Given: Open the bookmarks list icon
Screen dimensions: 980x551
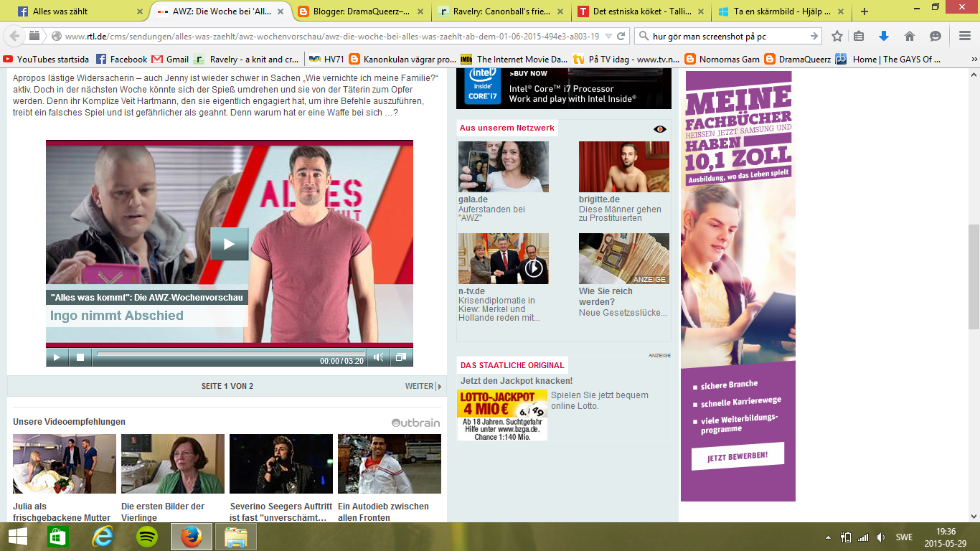Looking at the screenshot, I should [x=859, y=36].
